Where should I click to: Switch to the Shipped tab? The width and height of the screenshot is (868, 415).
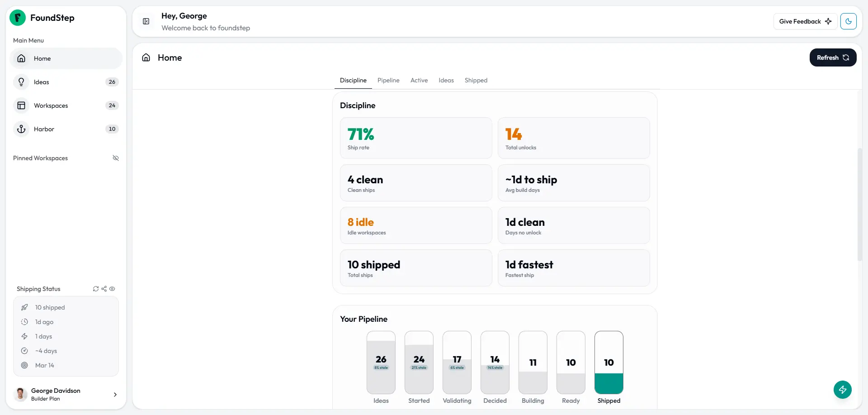tap(476, 80)
